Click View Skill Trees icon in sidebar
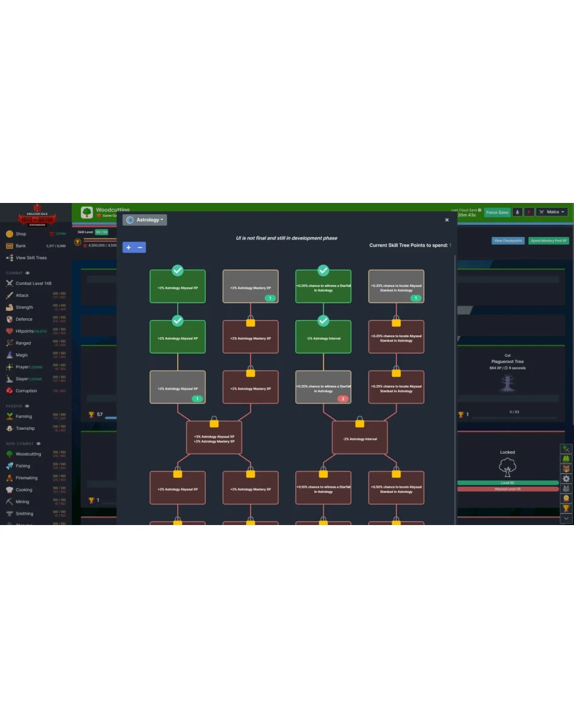 9,258
